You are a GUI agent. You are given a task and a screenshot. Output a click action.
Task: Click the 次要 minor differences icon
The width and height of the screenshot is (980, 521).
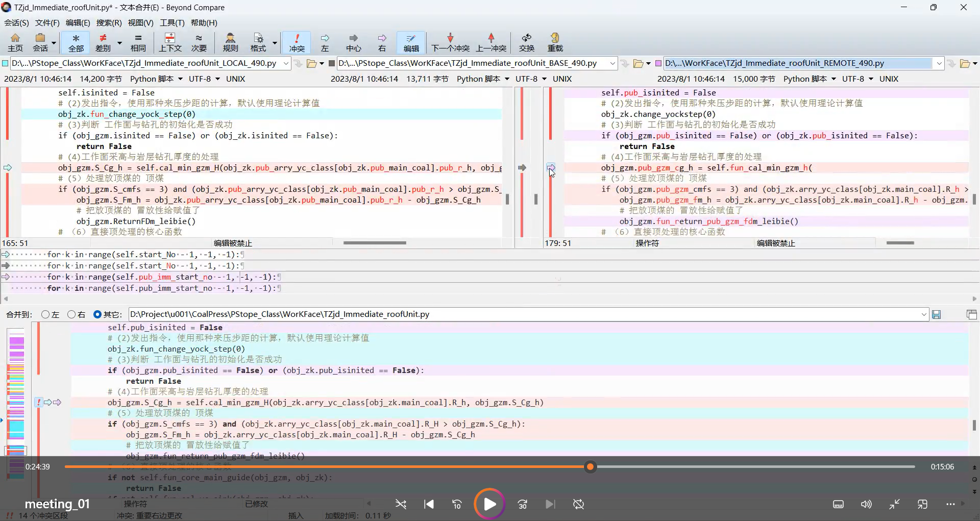pos(199,42)
